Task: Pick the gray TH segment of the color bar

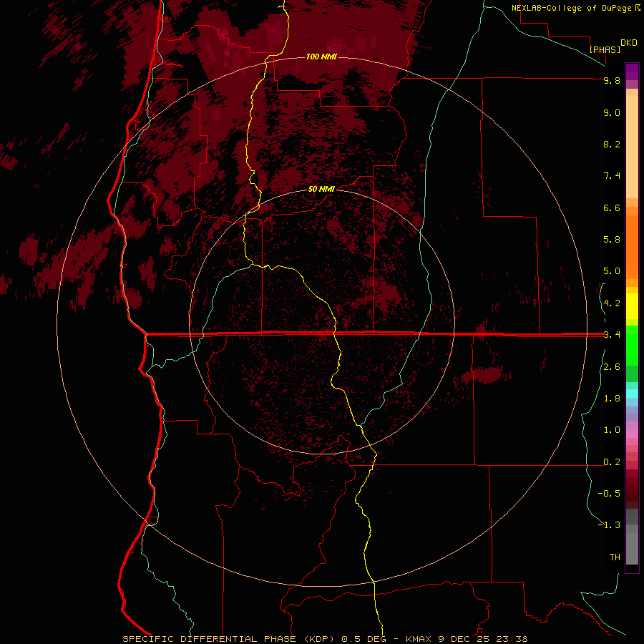Action: pos(632,548)
